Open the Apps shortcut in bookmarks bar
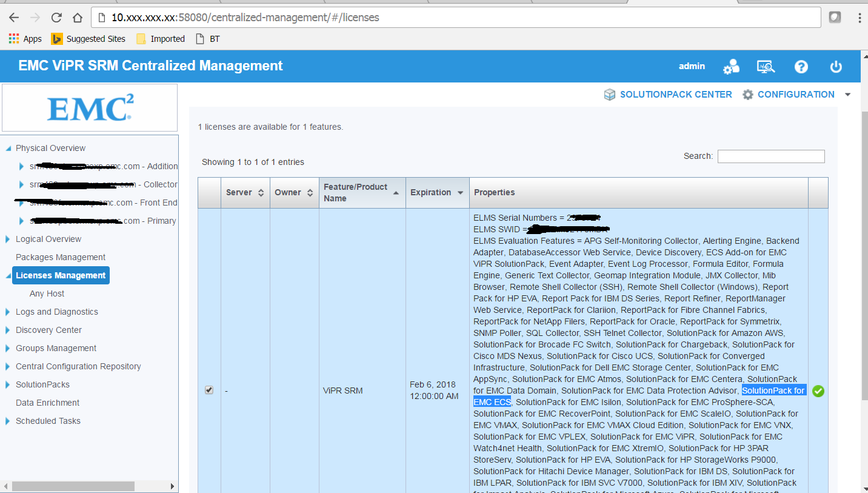 [x=25, y=39]
